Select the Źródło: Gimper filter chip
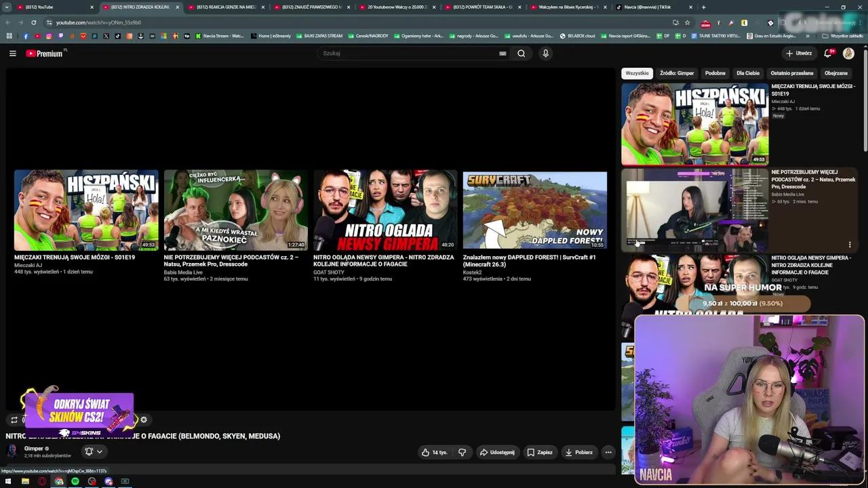Screen dimensions: 868x488 point(677,73)
